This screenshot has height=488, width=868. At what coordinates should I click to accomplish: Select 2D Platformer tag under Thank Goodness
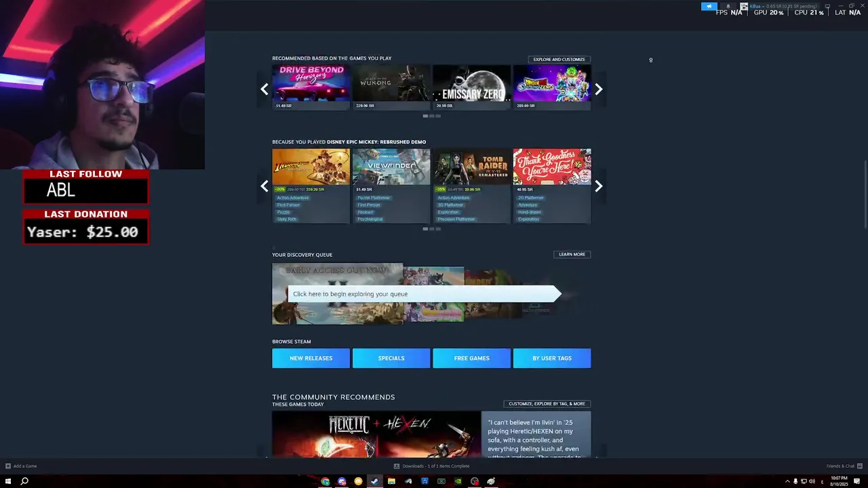pos(531,198)
